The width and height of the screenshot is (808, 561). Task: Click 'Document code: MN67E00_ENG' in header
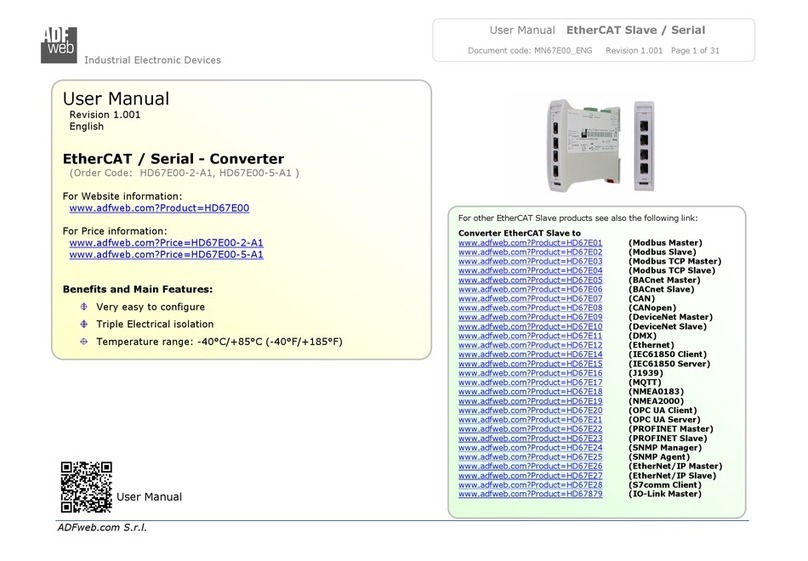tap(530, 50)
